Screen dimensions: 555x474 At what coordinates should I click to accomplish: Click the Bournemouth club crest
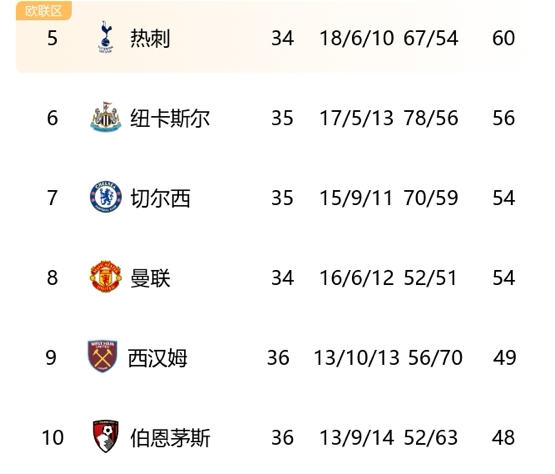105,436
